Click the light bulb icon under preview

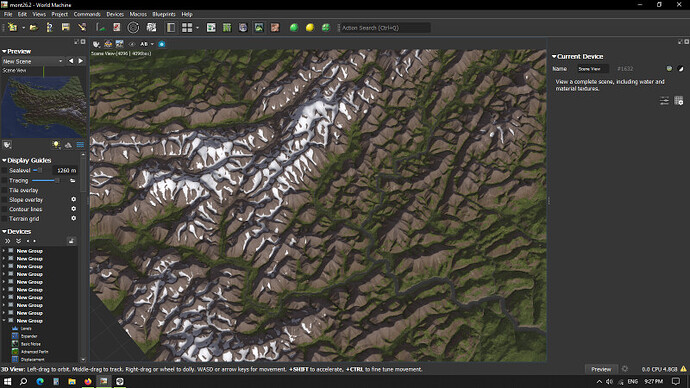pos(56,145)
